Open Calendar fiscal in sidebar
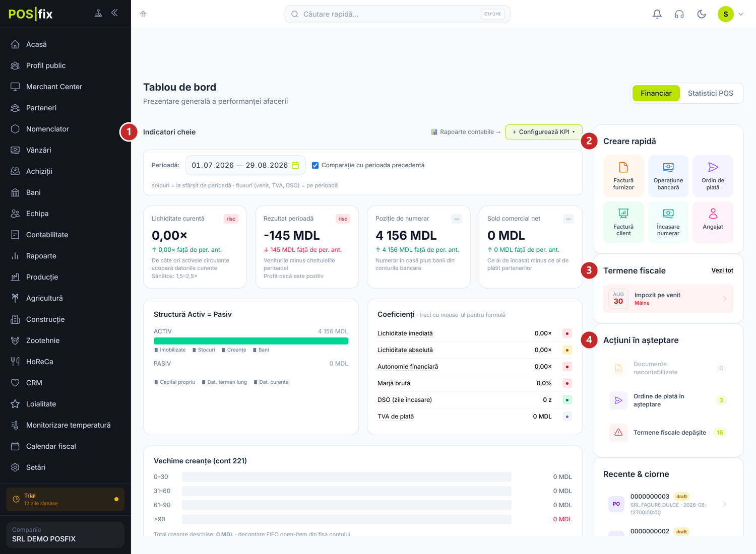The image size is (756, 554). pyautogui.click(x=66, y=446)
